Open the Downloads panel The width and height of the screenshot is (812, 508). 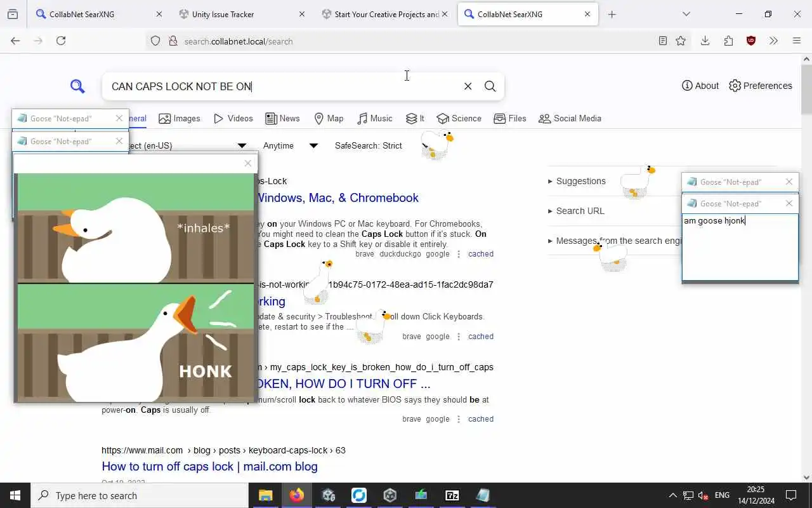(x=705, y=41)
